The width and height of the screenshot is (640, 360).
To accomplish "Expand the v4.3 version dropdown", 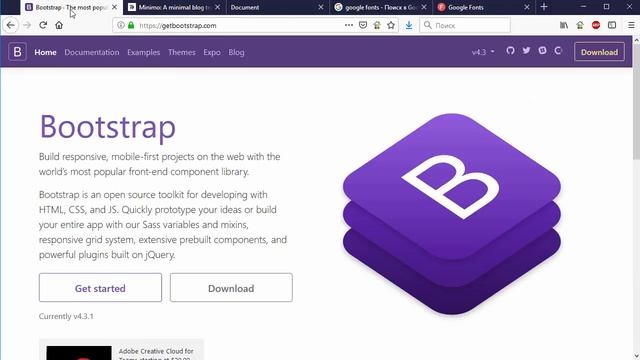I will point(483,52).
